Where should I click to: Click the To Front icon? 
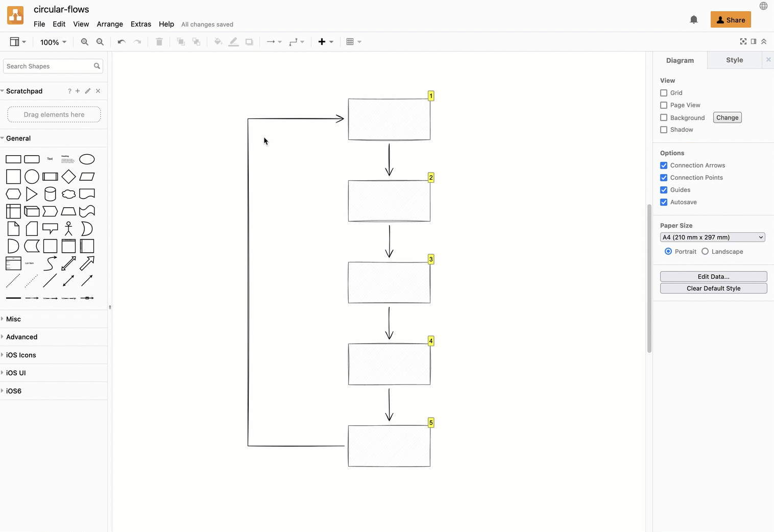point(180,42)
